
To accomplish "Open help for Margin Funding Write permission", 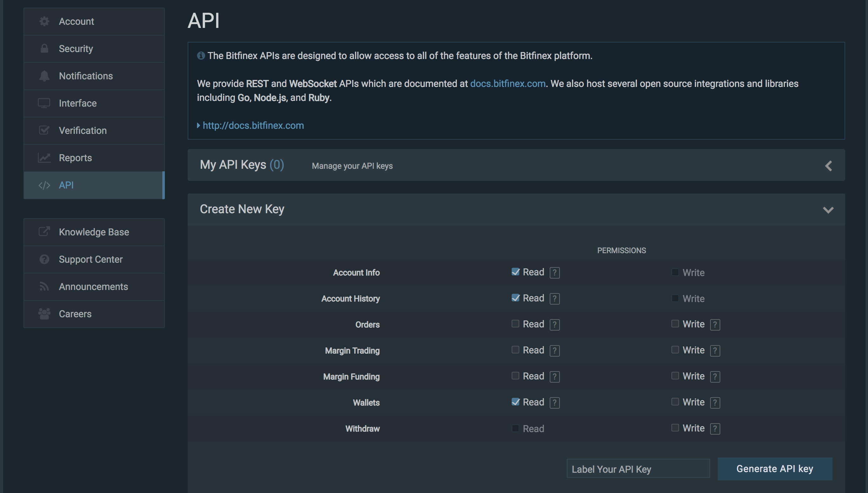I will (715, 377).
